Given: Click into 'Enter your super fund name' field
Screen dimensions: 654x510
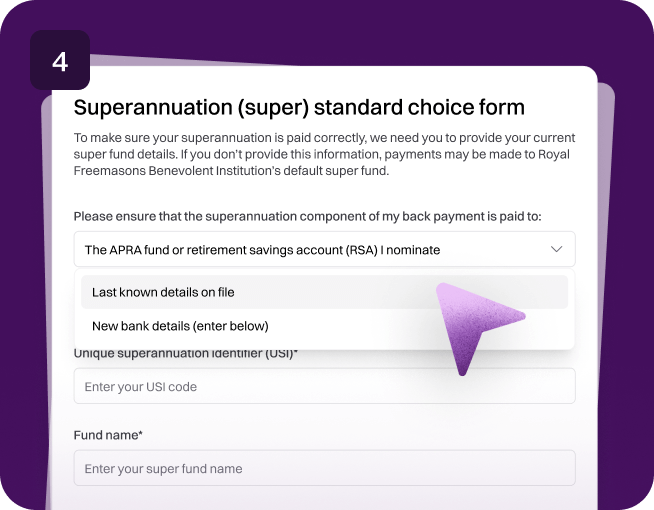Looking at the screenshot, I should click(x=324, y=468).
